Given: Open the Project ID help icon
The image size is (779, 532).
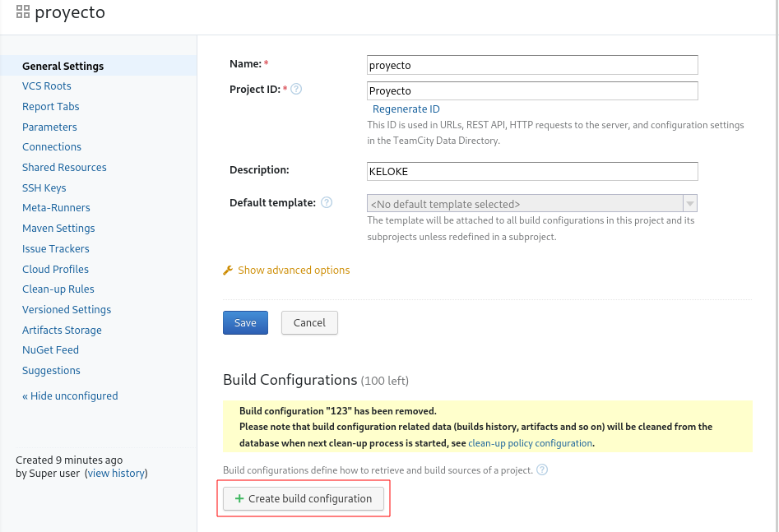Looking at the screenshot, I should (296, 90).
